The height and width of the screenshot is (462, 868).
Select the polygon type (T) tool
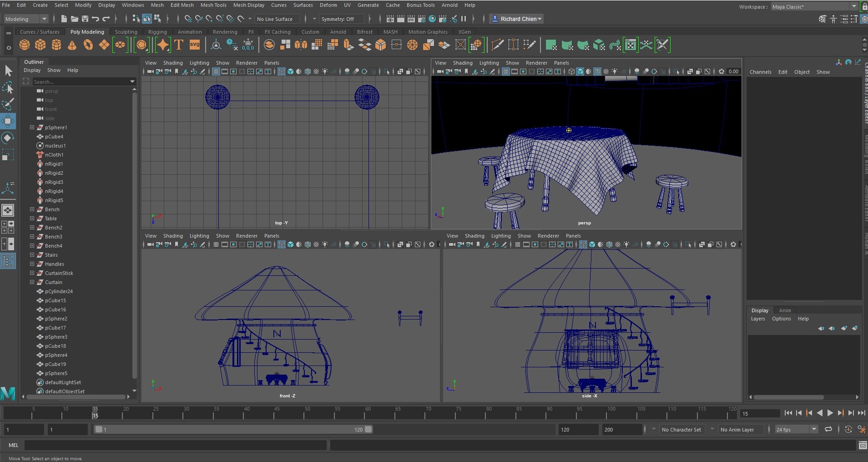179,45
